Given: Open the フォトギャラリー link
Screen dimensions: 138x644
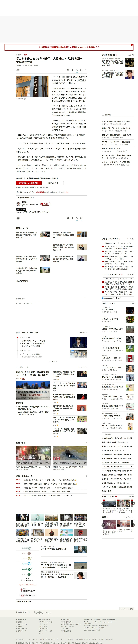Looking at the screenshot, I should click(129, 517).
